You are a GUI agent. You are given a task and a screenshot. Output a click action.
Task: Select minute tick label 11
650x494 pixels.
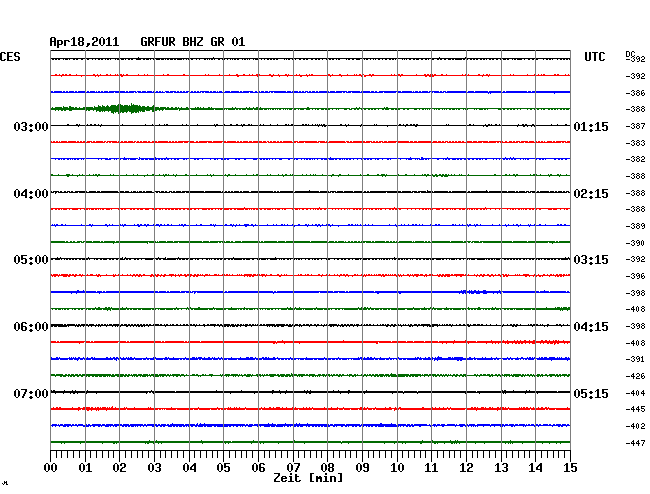coord(431,468)
